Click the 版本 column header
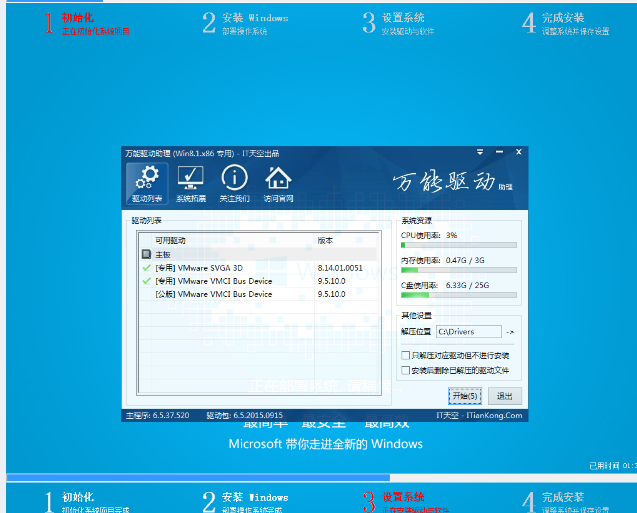637x513 pixels. [x=325, y=241]
